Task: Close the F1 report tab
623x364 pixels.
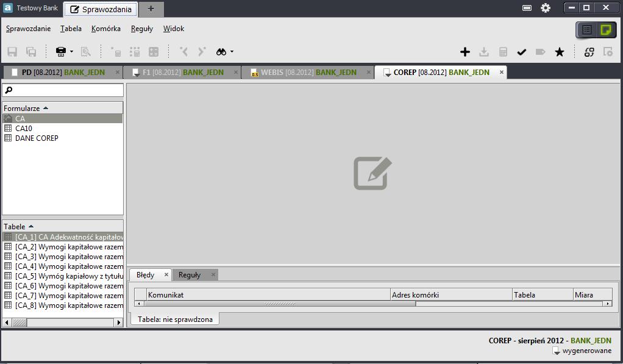Action: (236, 73)
